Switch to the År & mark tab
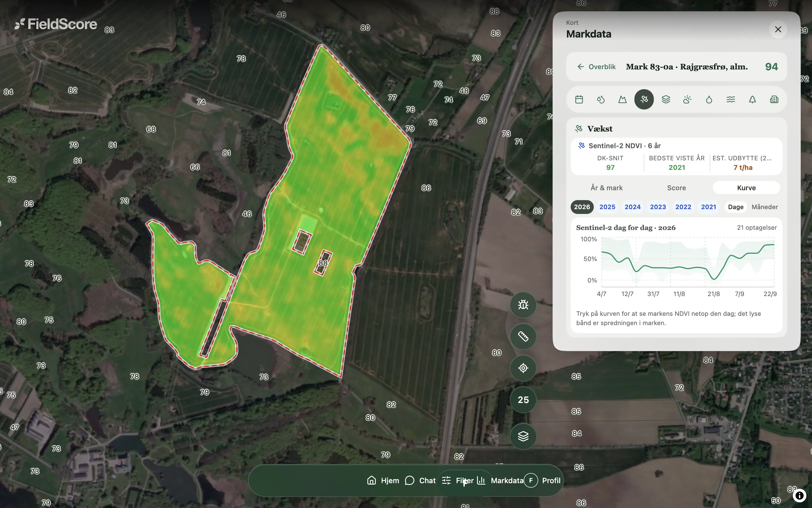Screen dimensions: 812x508 click(607, 188)
